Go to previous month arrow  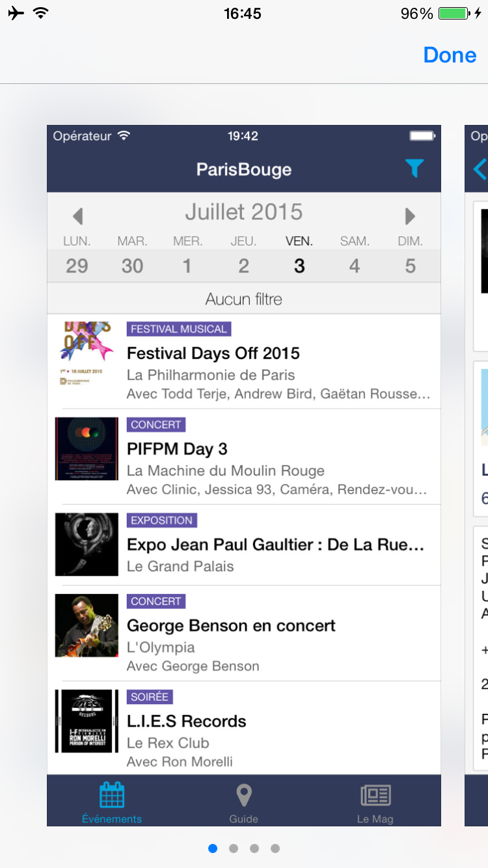[78, 216]
